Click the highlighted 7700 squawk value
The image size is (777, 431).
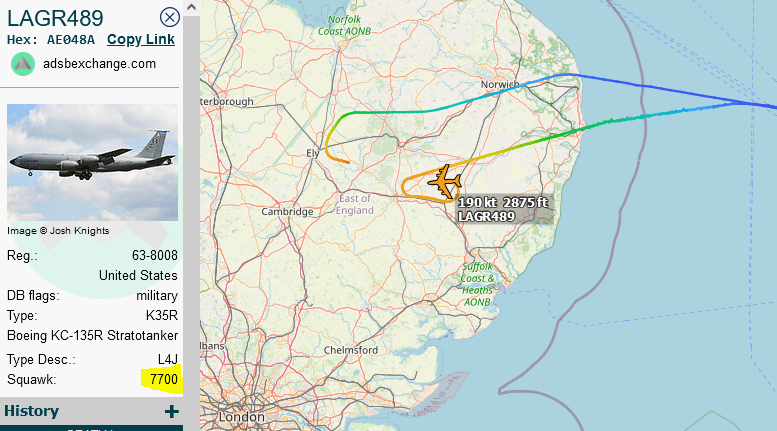[x=164, y=379]
